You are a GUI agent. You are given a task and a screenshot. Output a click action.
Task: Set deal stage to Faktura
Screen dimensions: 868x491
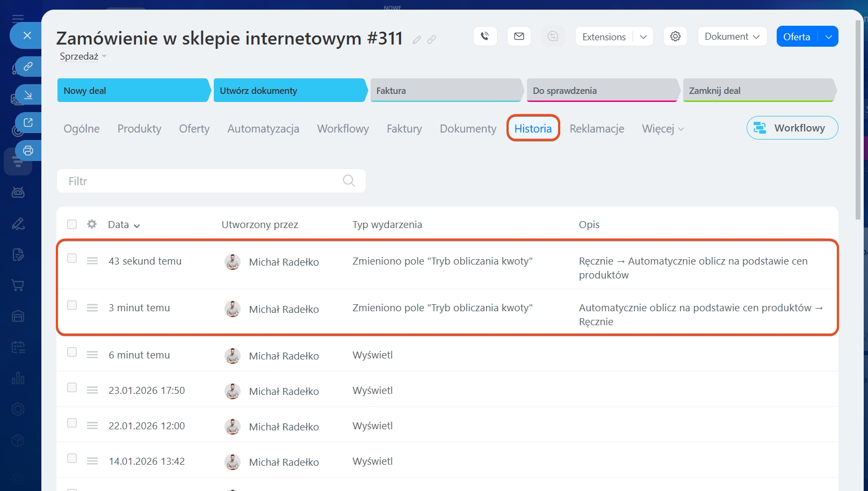click(x=445, y=91)
